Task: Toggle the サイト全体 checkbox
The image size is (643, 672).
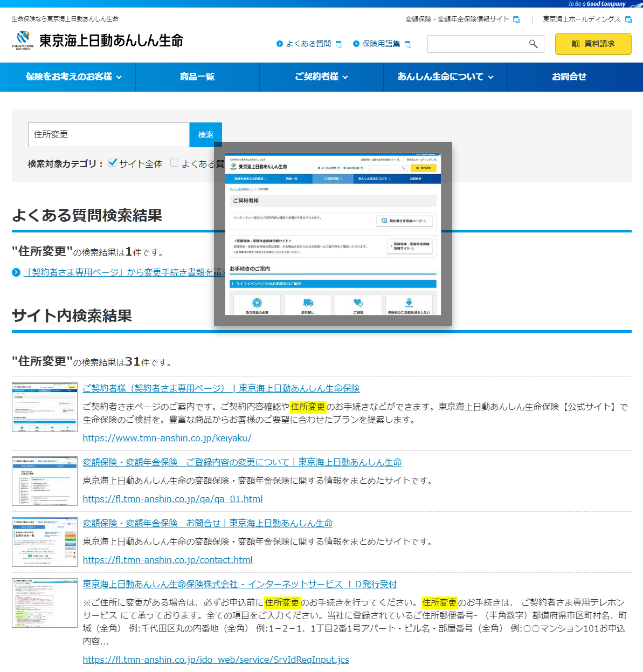Action: (x=113, y=162)
